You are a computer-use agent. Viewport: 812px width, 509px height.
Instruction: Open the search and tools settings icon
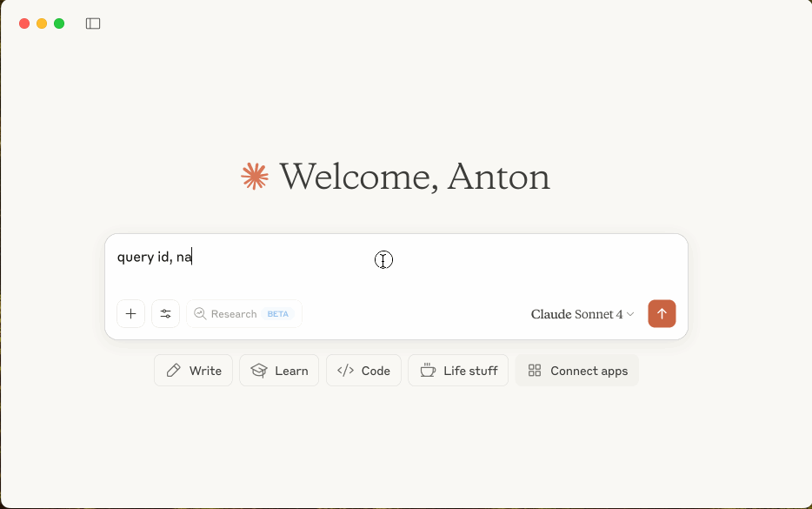pos(166,313)
